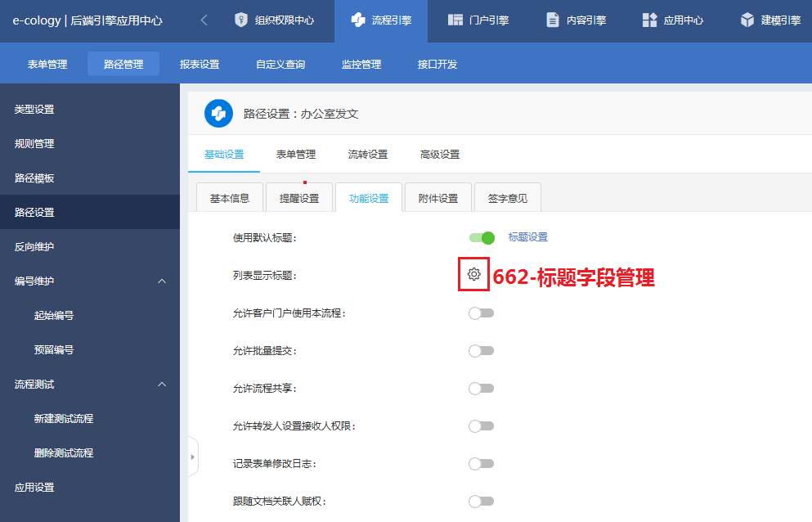The width and height of the screenshot is (812, 522).
Task: Select 路径模板 in the left sidebar
Action: (34, 178)
